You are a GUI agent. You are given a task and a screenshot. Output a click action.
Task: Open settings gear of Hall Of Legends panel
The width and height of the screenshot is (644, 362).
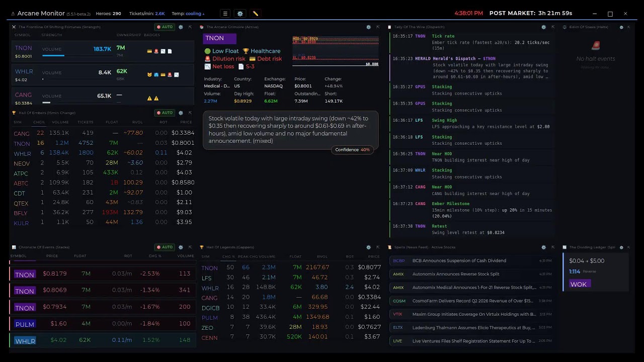[x=368, y=247]
